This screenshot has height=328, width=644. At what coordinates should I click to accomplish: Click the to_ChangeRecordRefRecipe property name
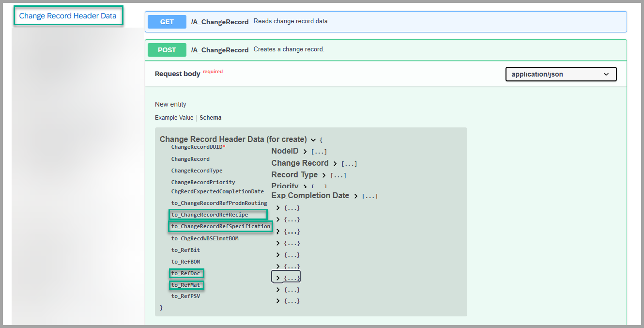click(210, 215)
